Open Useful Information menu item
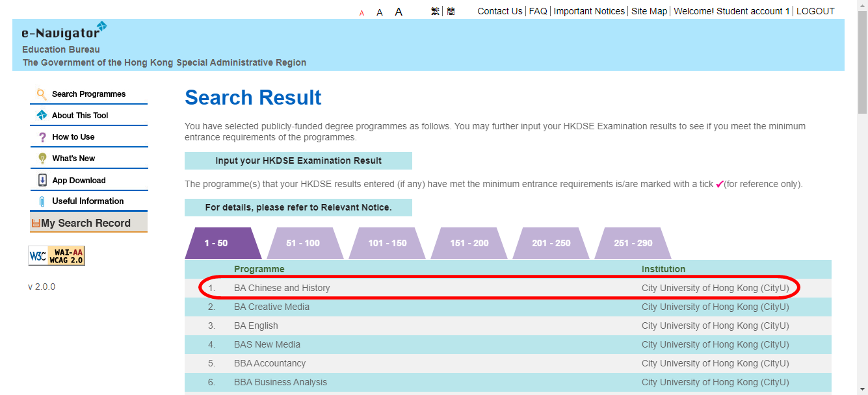Viewport: 868px width, 395px height. [x=88, y=201]
